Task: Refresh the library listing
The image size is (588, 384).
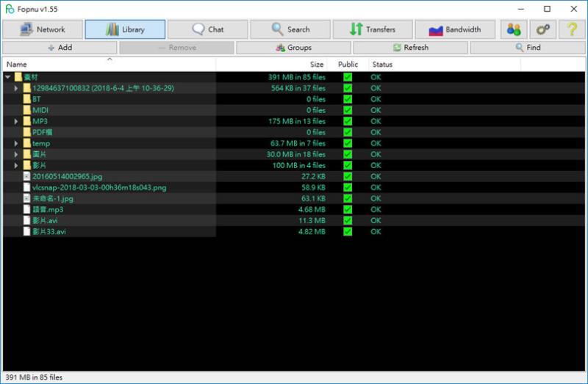Action: point(411,48)
